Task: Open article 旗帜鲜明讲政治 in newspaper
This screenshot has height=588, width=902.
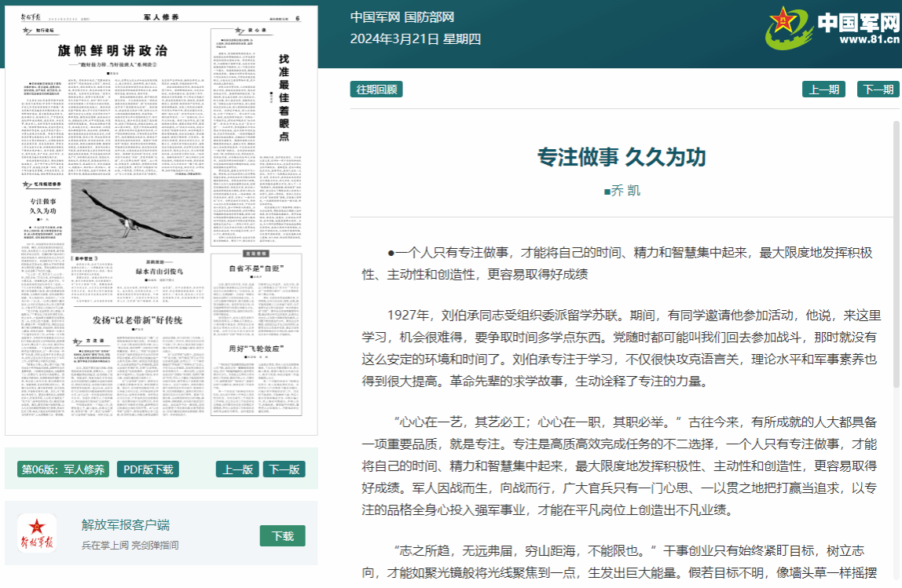Action: (112, 50)
